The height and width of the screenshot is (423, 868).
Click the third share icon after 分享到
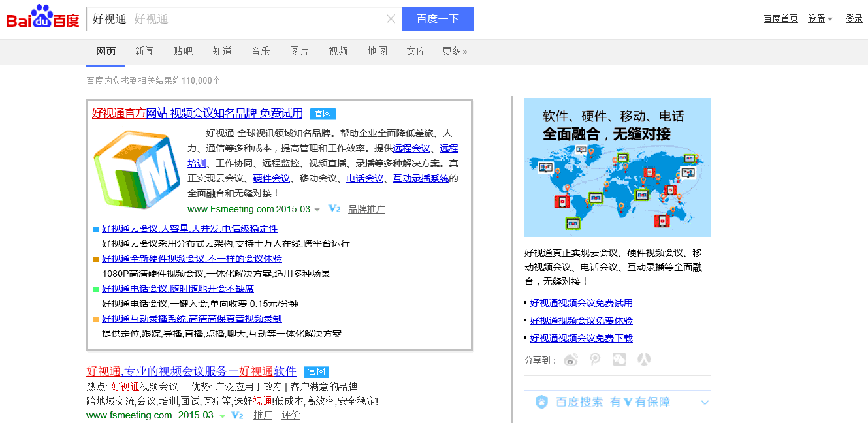click(x=619, y=360)
